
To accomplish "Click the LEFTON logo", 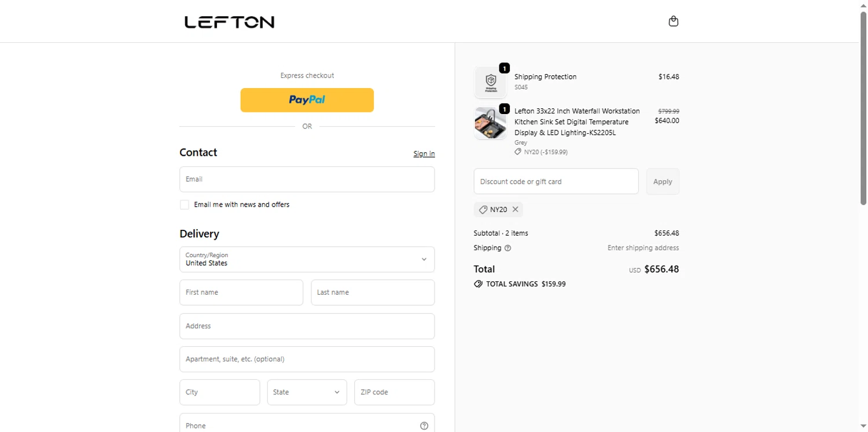I will click(x=229, y=22).
